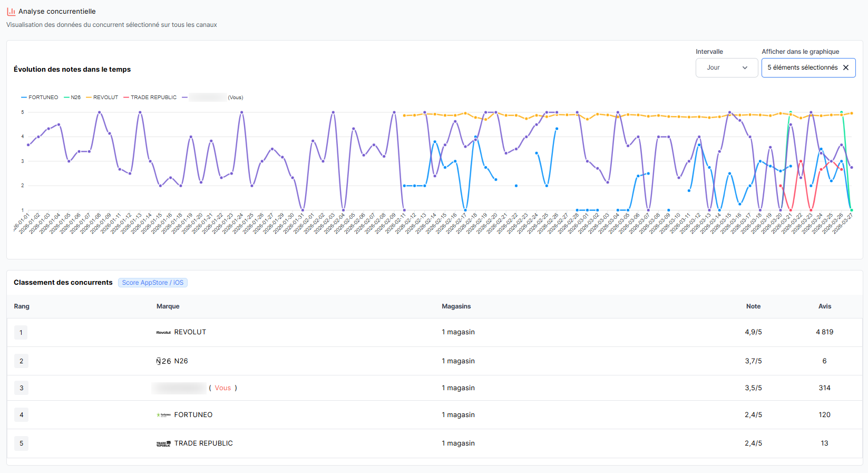The image size is (868, 473).
Task: Click the N26 logo in the ranking
Action: pyautogui.click(x=163, y=361)
